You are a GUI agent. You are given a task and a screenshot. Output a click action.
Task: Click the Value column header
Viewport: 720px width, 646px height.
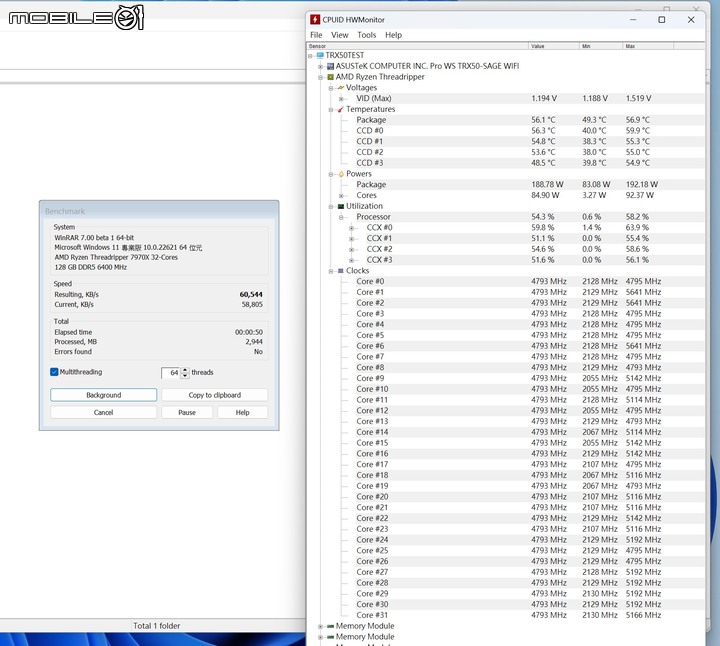pyautogui.click(x=553, y=46)
